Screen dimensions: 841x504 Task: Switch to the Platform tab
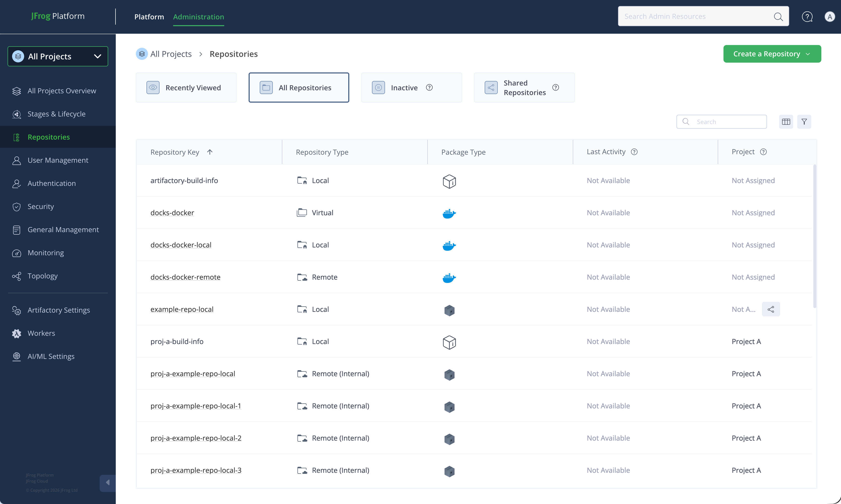tap(149, 17)
